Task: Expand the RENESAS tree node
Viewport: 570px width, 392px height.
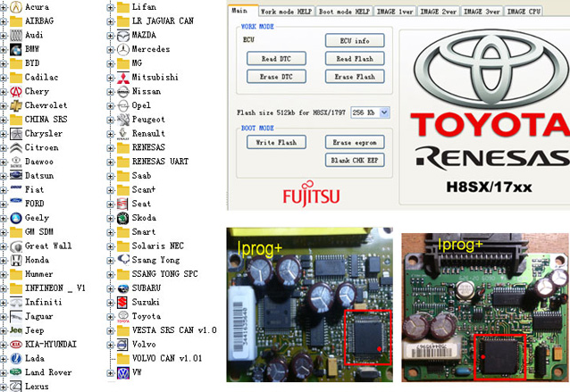Action: (x=111, y=148)
